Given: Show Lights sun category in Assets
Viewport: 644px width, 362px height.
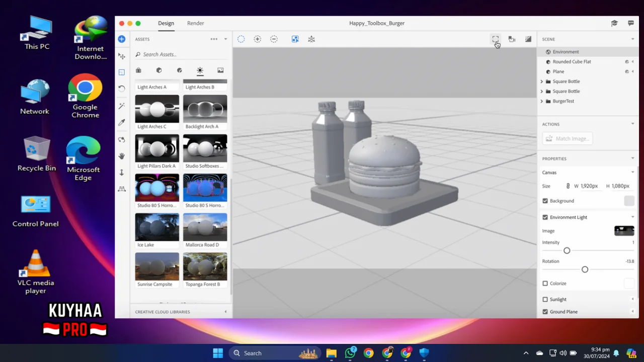Looking at the screenshot, I should 200,70.
